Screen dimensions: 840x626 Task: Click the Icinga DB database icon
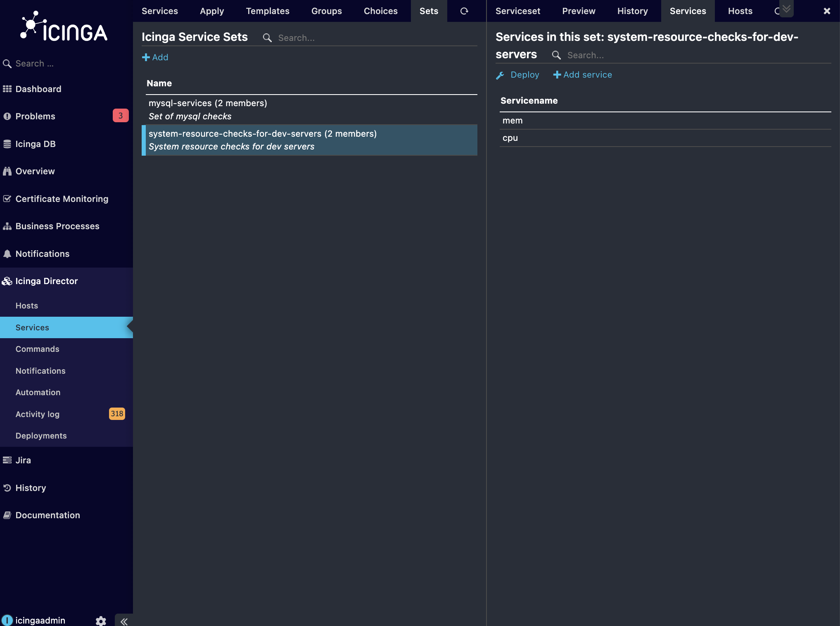tap(7, 144)
